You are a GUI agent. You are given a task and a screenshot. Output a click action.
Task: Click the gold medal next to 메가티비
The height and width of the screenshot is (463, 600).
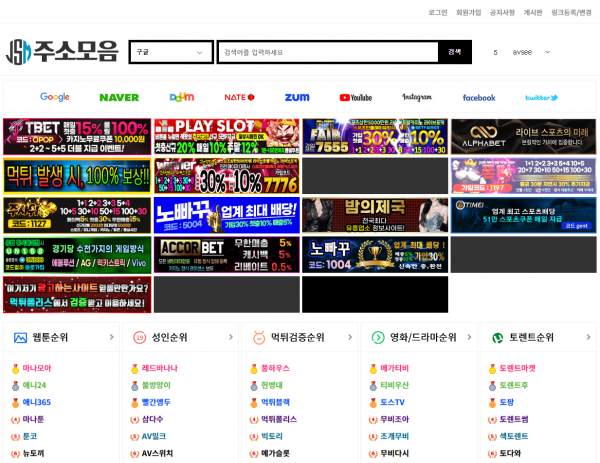373,368
